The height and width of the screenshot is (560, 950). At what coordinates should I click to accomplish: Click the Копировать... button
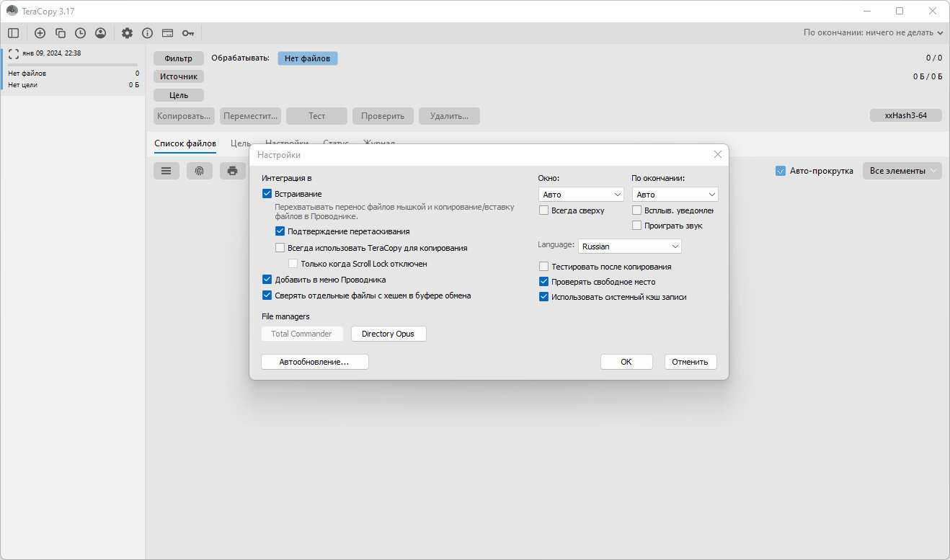(x=184, y=116)
